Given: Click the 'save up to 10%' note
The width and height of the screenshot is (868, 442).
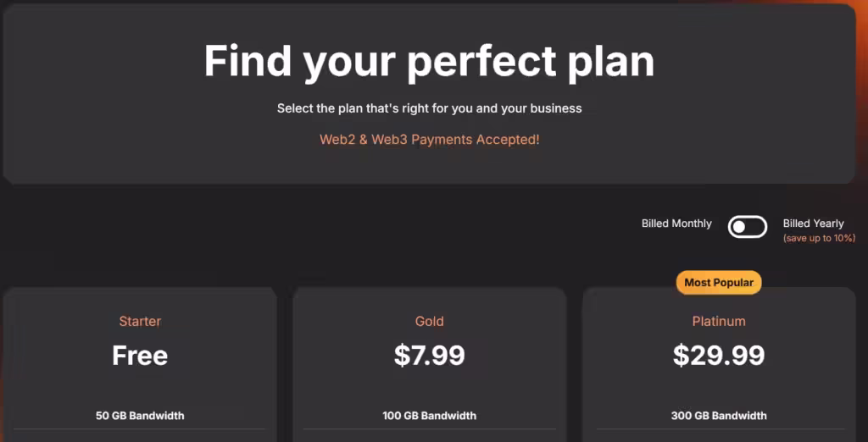Looking at the screenshot, I should [819, 239].
